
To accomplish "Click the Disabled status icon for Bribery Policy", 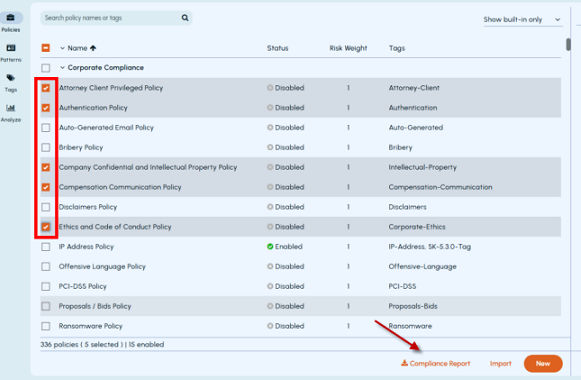I will (270, 147).
